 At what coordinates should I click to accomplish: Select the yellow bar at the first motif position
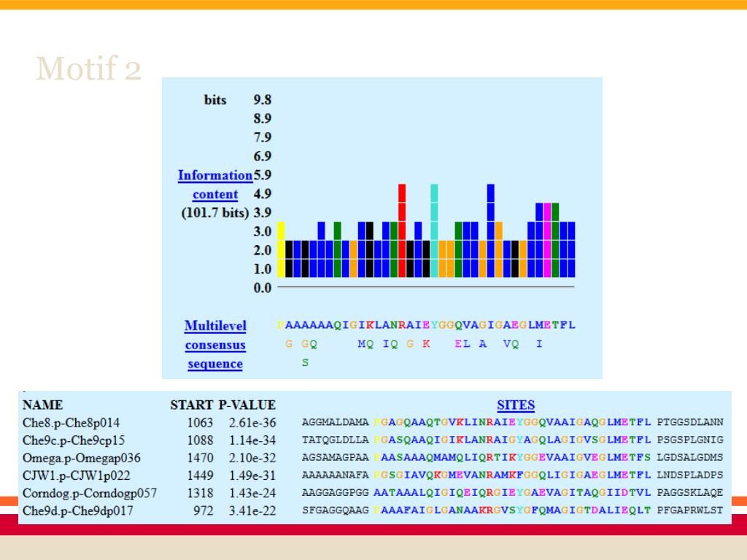click(281, 252)
